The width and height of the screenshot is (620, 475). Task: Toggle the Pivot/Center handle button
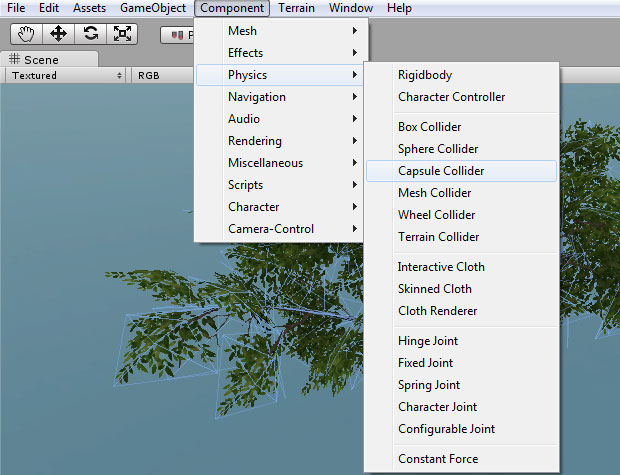177,34
